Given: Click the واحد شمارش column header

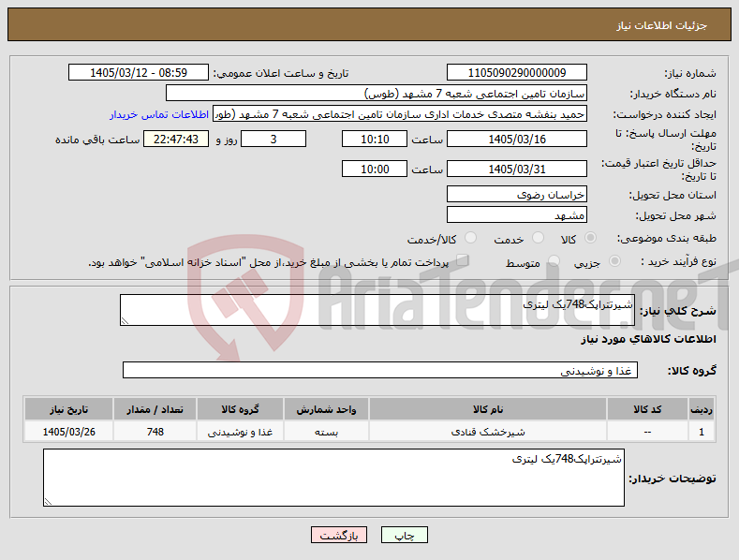Looking at the screenshot, I should coord(326,409).
